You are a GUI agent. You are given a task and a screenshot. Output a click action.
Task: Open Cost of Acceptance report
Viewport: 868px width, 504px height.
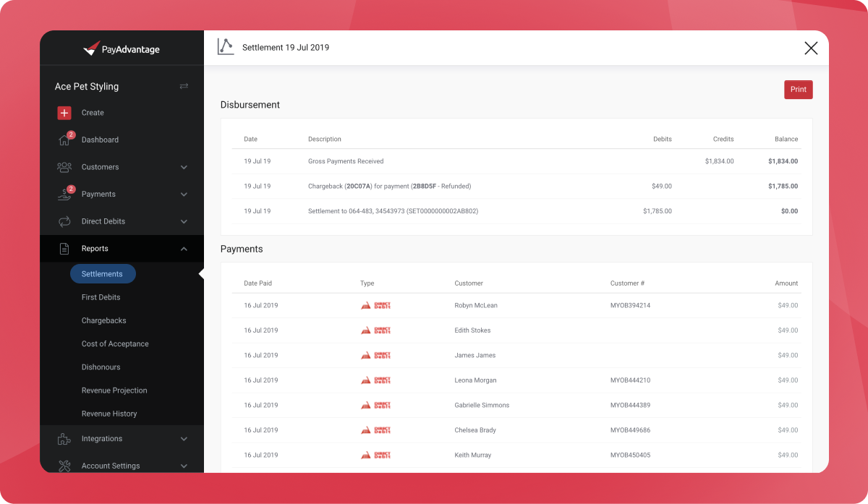click(115, 344)
